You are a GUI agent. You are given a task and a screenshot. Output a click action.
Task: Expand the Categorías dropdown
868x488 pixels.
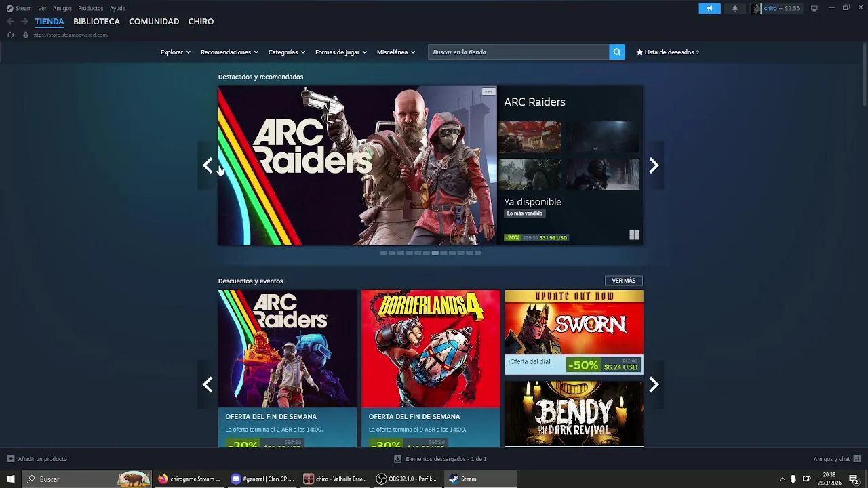286,52
